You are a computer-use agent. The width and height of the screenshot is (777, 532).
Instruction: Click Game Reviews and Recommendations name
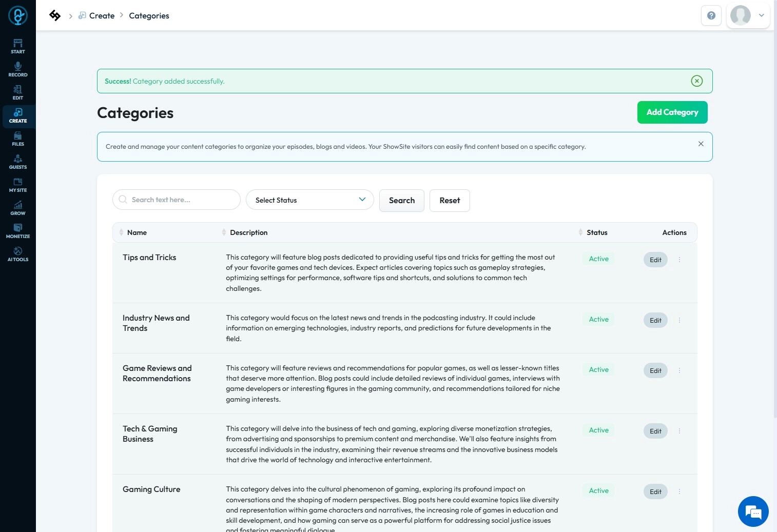click(x=157, y=373)
